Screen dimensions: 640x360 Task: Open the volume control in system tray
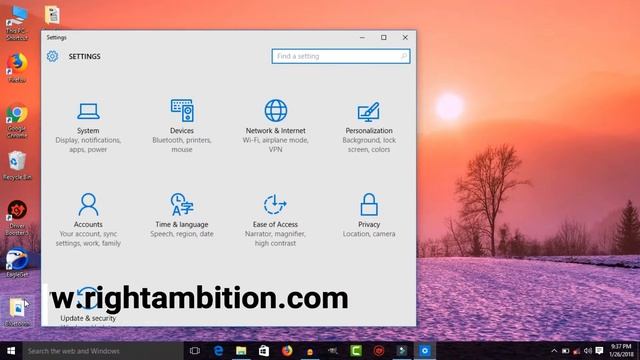(x=588, y=351)
